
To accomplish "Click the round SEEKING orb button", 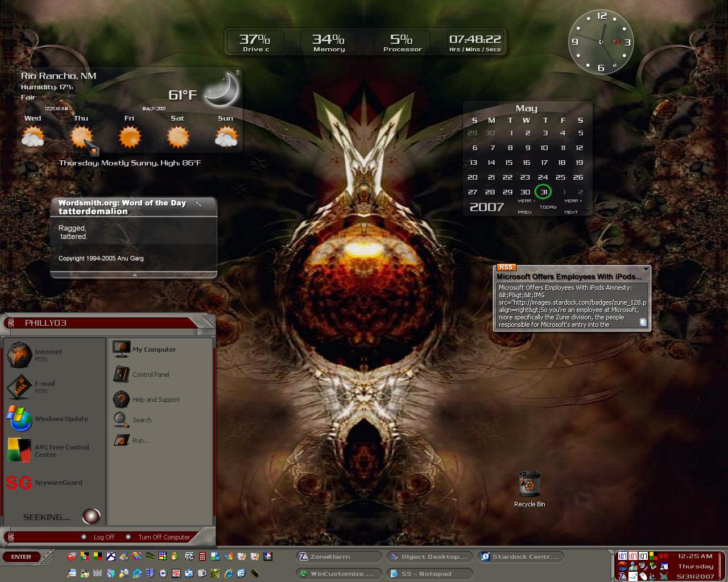I will pyautogui.click(x=91, y=516).
